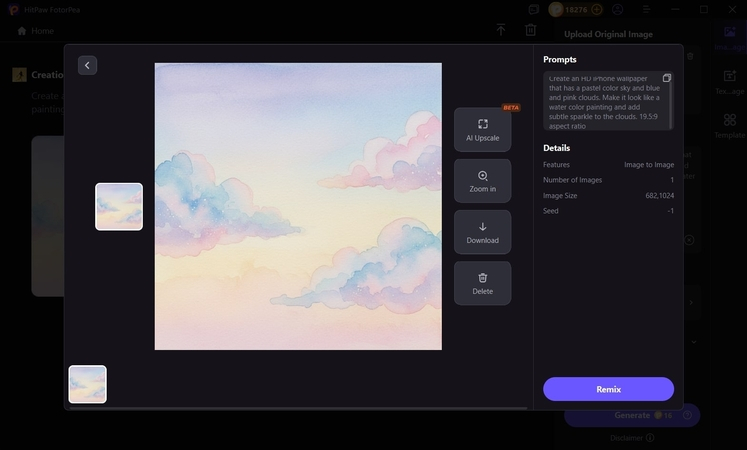Add coins with the plus icon
Image resolution: width=747 pixels, height=450 pixels.
[x=596, y=10]
